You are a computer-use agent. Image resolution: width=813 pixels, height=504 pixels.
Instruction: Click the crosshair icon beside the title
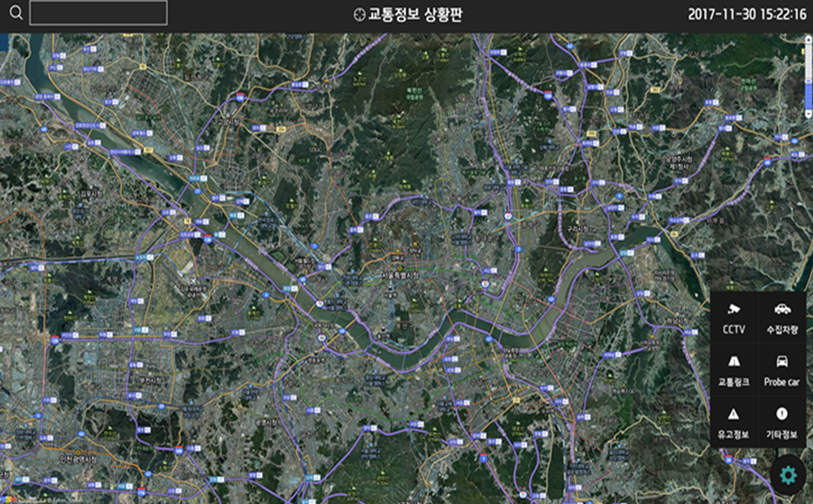[x=360, y=15]
